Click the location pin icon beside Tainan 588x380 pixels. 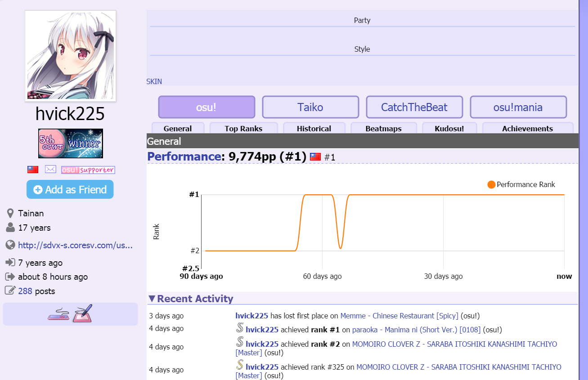tap(10, 213)
